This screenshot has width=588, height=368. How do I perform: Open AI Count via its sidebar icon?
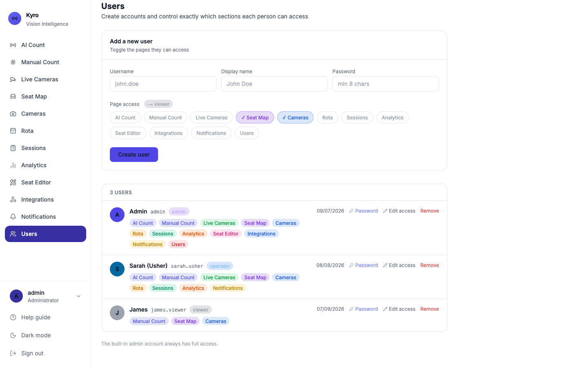pos(13,45)
